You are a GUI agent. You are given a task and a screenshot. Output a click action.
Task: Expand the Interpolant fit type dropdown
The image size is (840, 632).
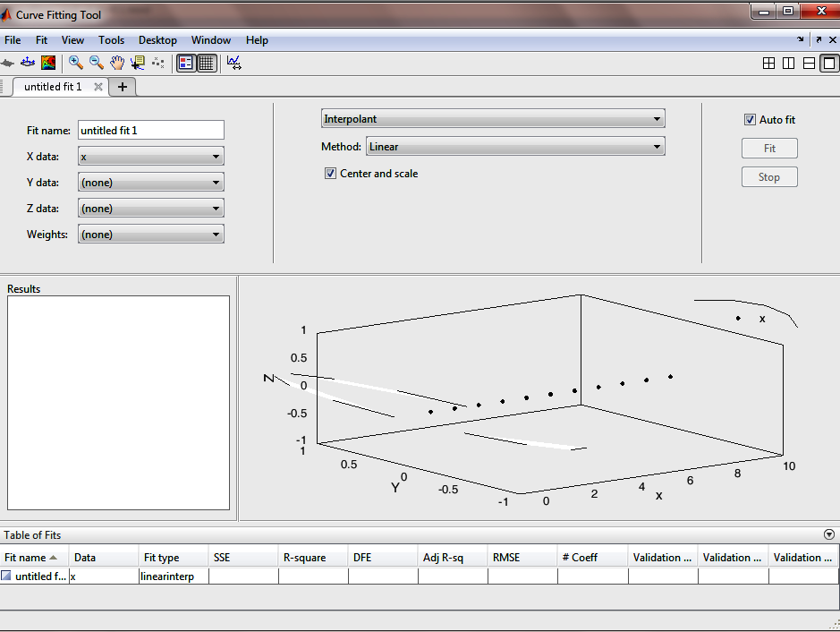point(492,119)
